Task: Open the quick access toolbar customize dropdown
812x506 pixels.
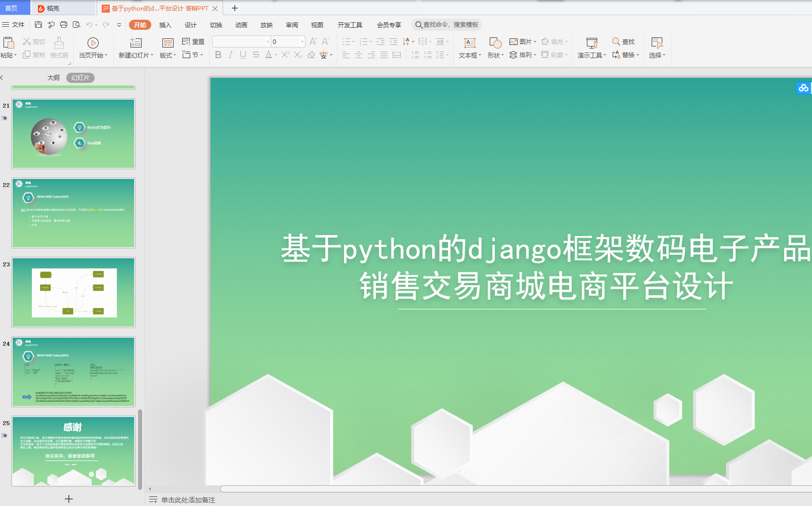Action: [x=119, y=25]
